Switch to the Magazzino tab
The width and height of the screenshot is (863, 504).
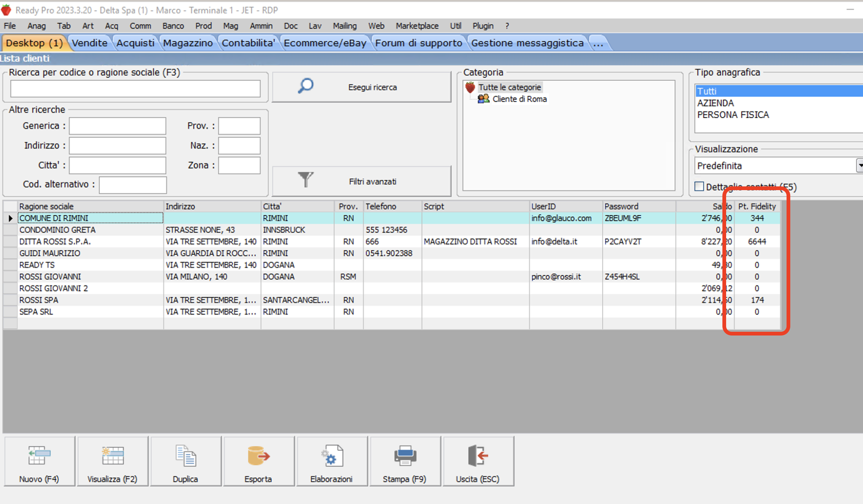pyautogui.click(x=188, y=43)
